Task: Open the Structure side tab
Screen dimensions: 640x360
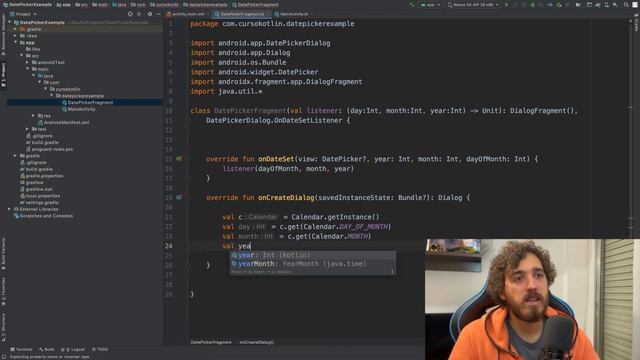Action: click(x=3, y=327)
